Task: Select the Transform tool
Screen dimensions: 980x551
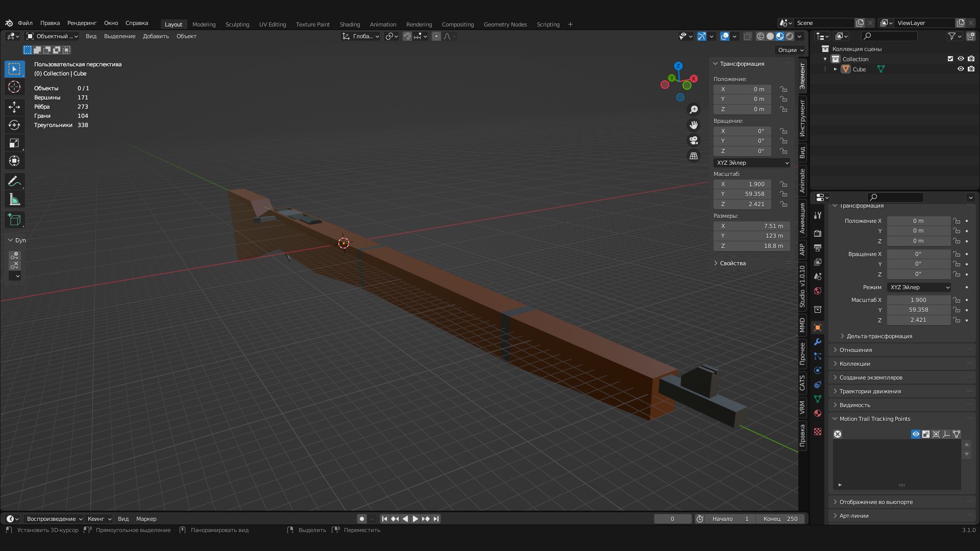Action: coord(14,161)
